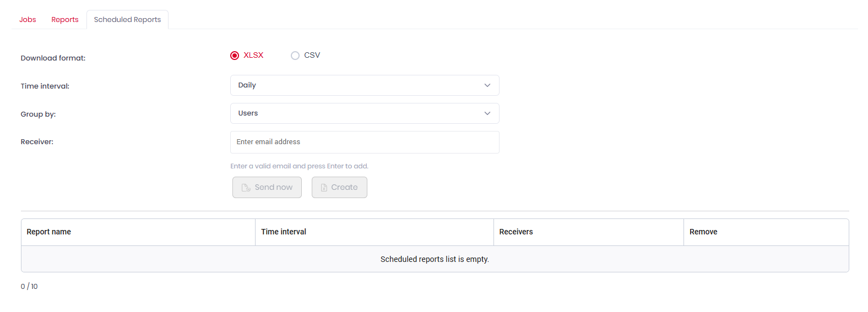Viewport: 868px width, 312px height.
Task: Select the Scheduled Reports tab
Action: coord(127,20)
